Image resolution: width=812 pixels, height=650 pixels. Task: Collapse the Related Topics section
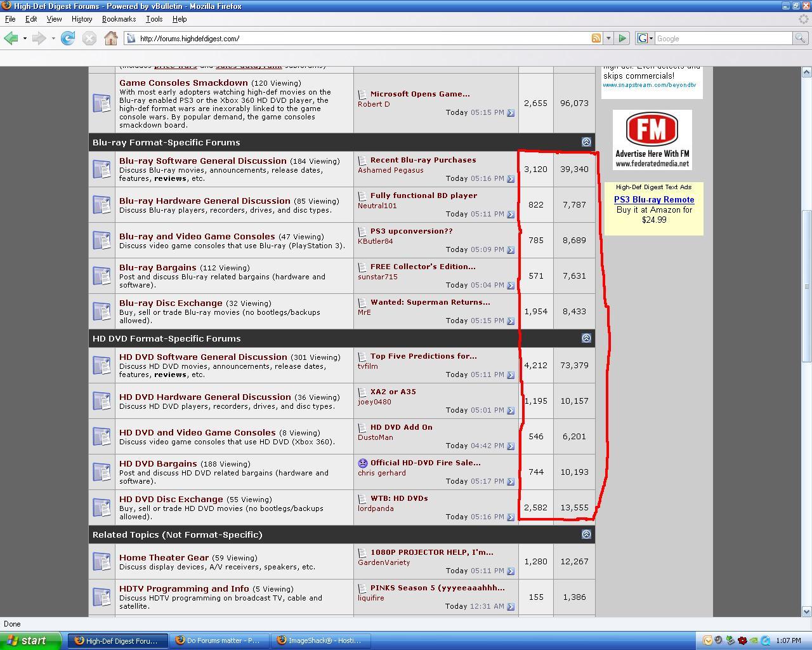coord(586,534)
